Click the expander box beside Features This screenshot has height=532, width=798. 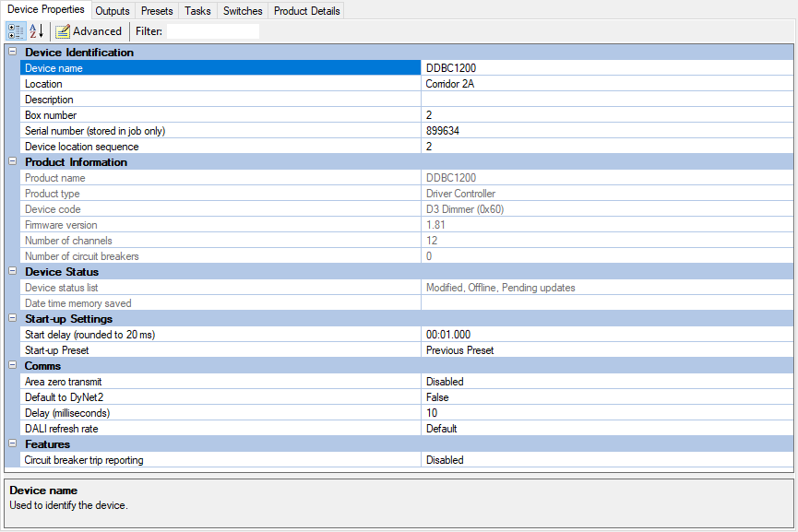[x=11, y=443]
